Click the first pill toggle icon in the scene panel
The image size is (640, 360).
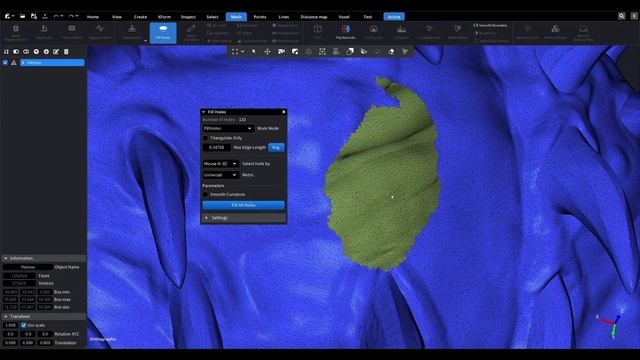(16, 51)
